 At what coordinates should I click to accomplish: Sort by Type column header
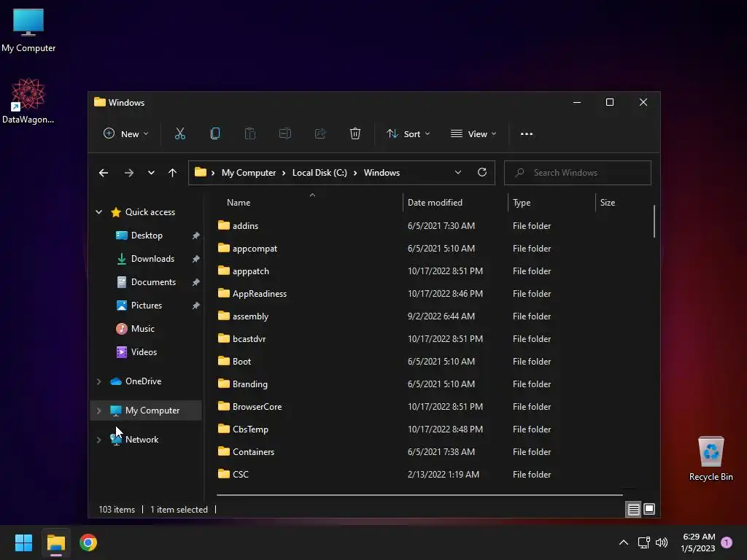[x=551, y=203]
